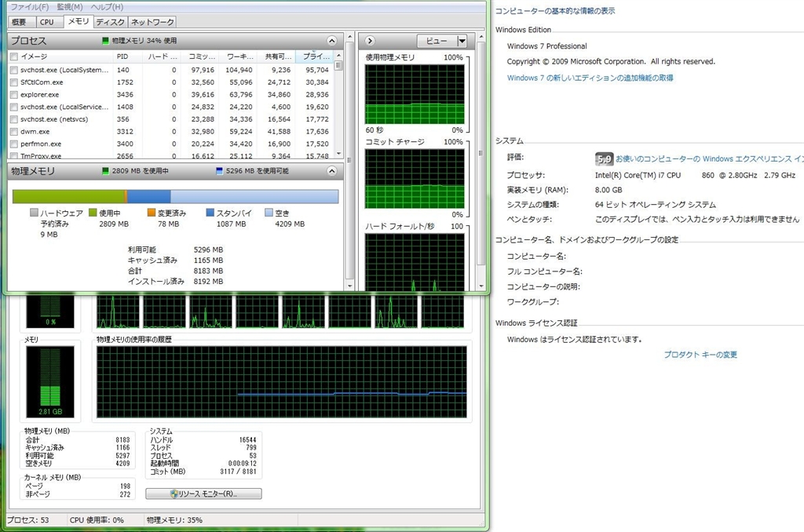Open the ファイル(F) menu in Resource Monitor
Image resolution: width=804 pixels, height=532 pixels.
29,6
